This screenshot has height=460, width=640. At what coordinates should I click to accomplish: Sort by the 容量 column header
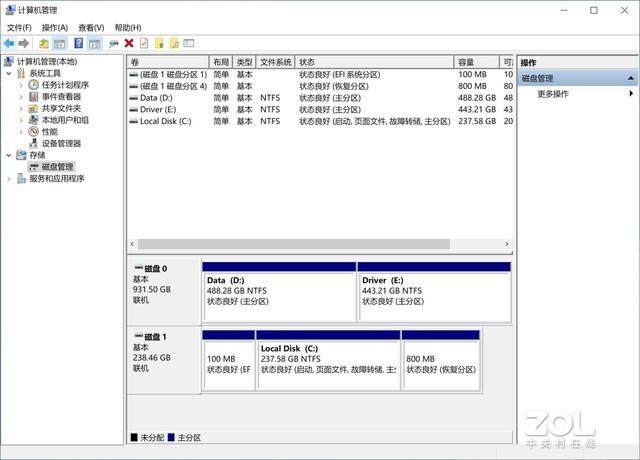tap(476, 62)
